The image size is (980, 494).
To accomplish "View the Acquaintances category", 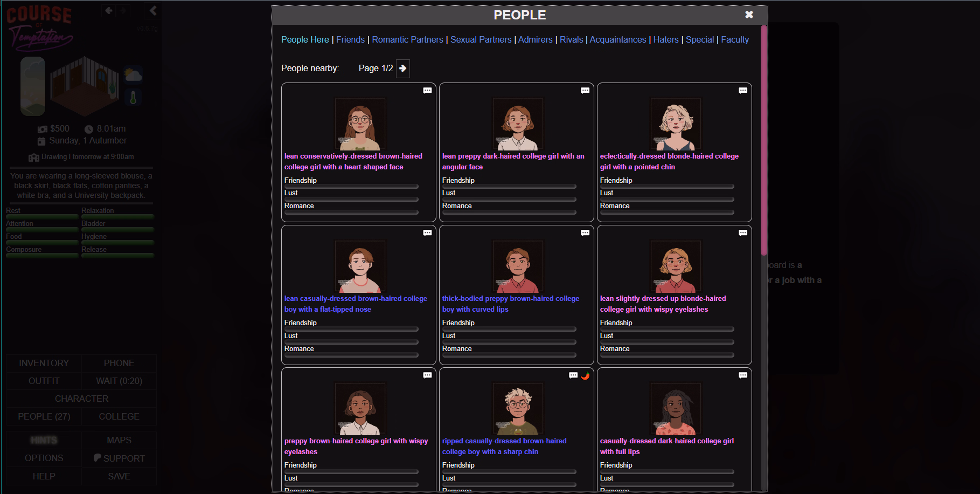I will 617,40.
